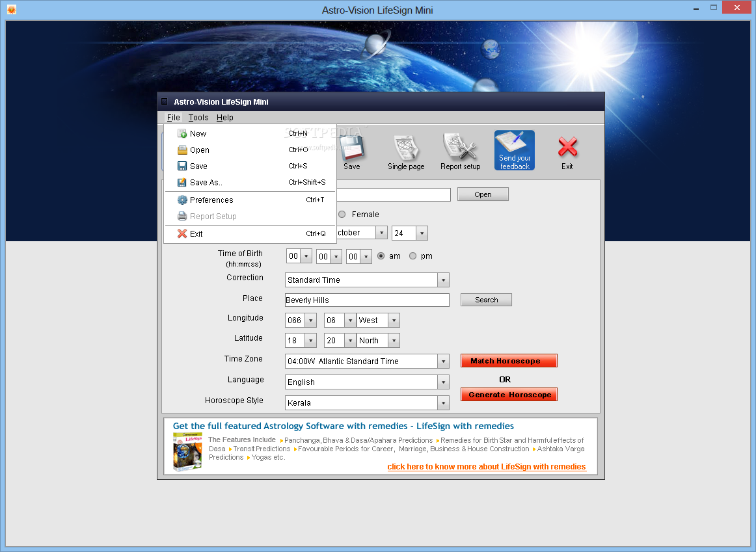The height and width of the screenshot is (552, 756).
Task: Click the red X icon beside Exit menu entry
Action: click(182, 233)
